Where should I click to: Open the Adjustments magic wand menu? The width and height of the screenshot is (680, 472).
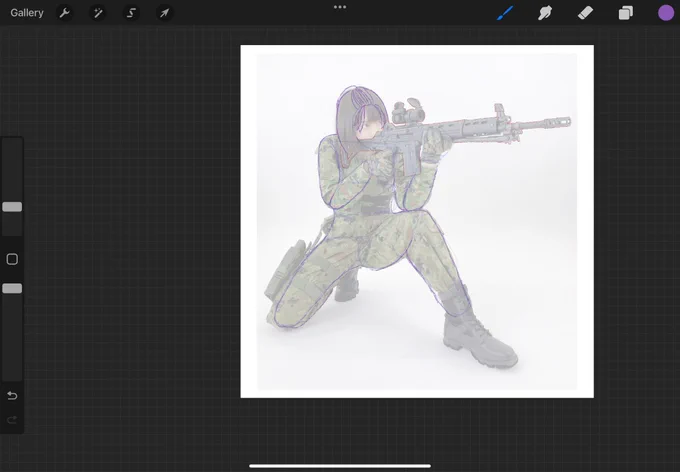coord(98,13)
